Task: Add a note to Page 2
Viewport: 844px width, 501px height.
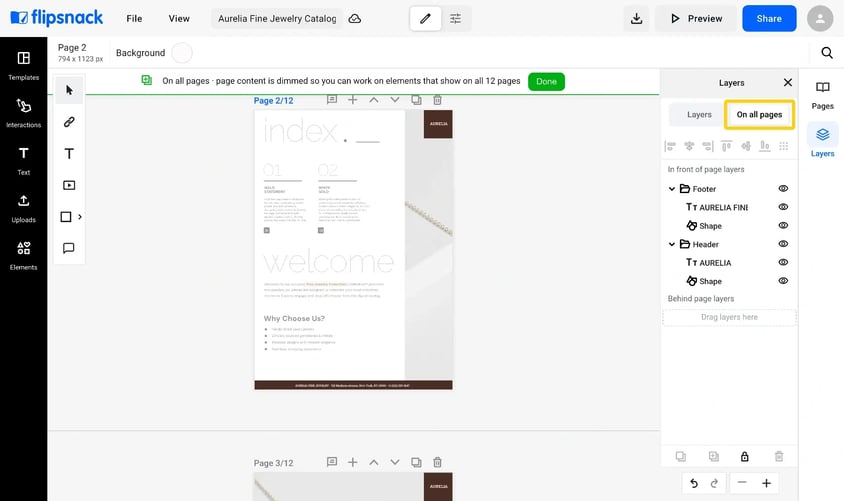Action: click(332, 100)
